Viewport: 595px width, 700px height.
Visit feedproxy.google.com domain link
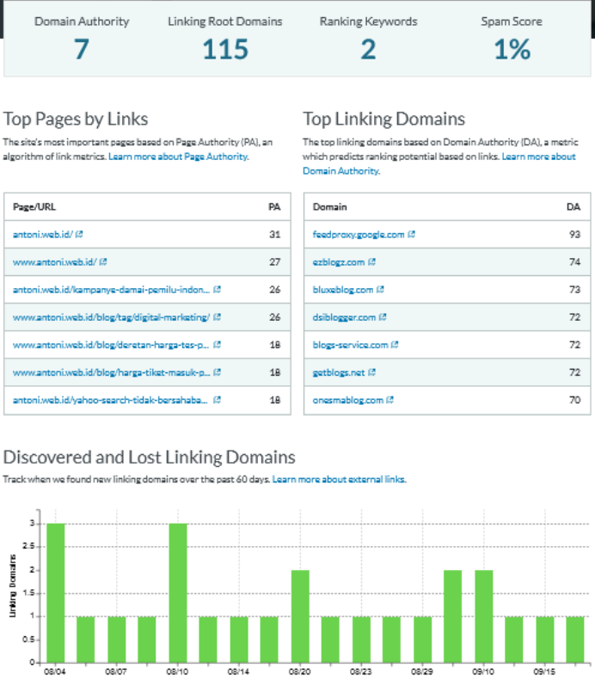(x=359, y=235)
